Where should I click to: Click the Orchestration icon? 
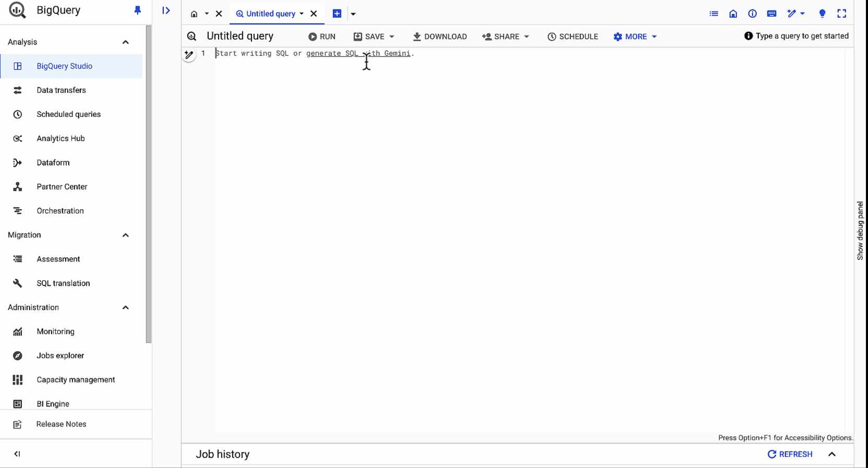point(18,211)
